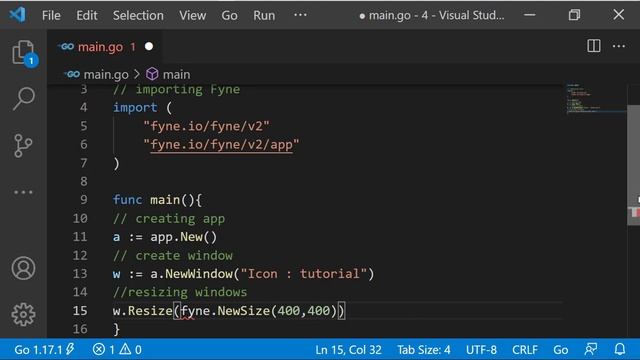Click the main symbol cube icon in breadcrumb

pos(152,74)
